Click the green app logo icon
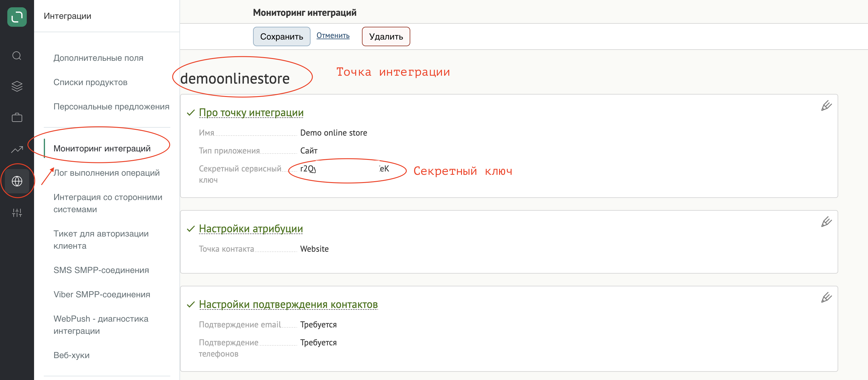Viewport: 868px width, 380px height. coord(17,17)
